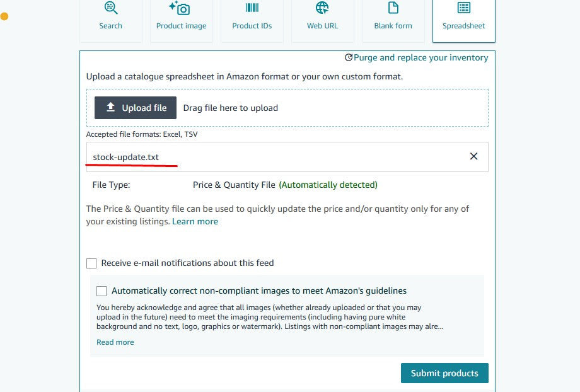Click the stock-update.txt file name
580x392 pixels.
click(x=125, y=157)
